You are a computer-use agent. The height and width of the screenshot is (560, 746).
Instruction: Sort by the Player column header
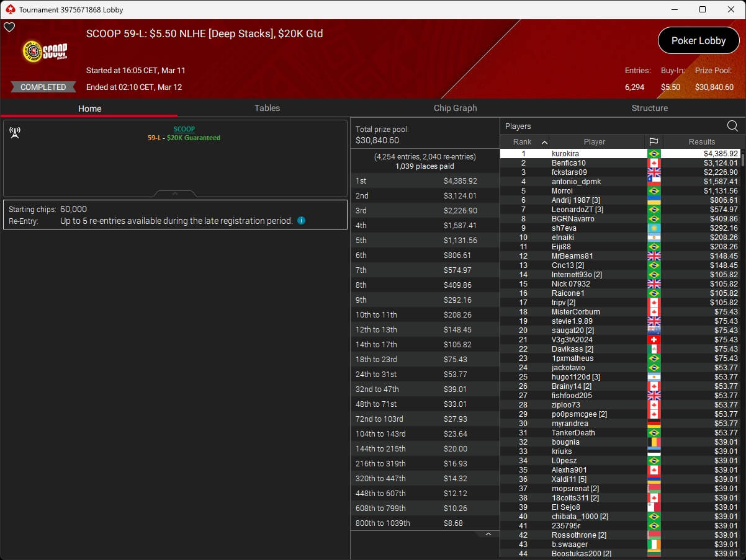click(594, 142)
